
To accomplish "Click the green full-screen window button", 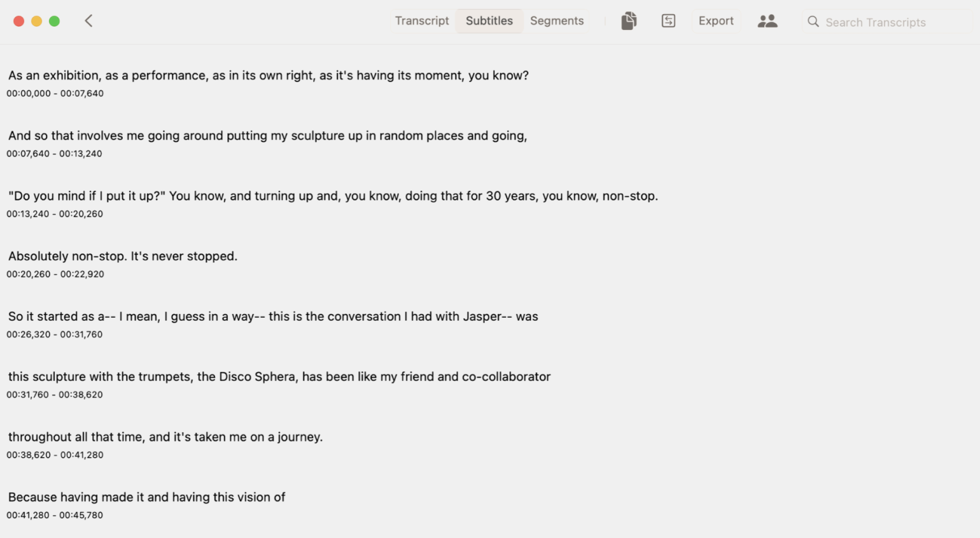I will click(x=55, y=21).
